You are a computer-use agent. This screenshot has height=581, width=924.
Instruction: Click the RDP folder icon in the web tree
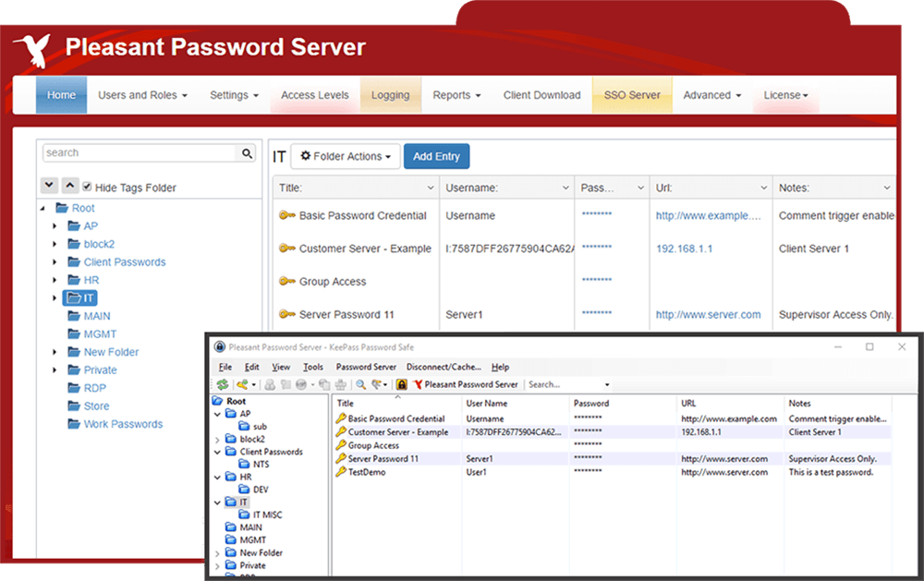(74, 388)
